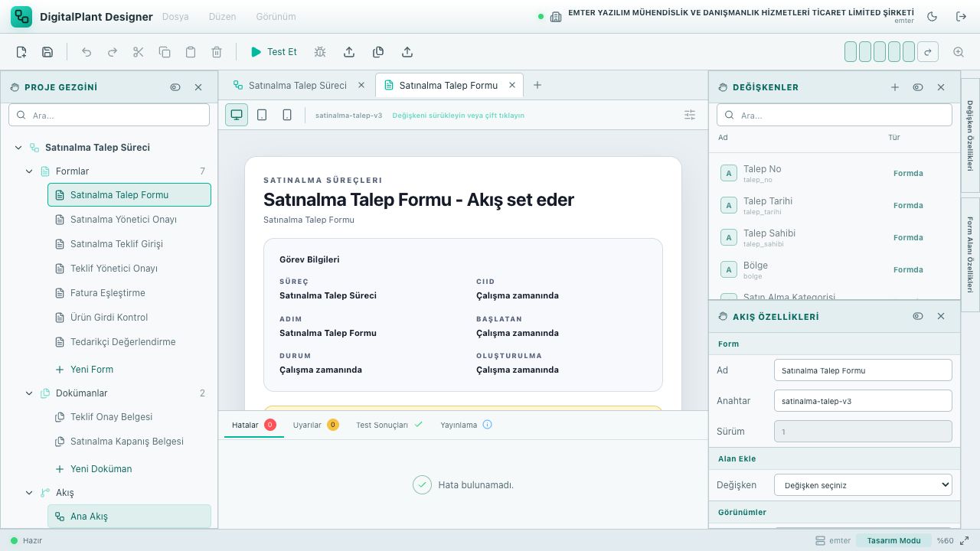The width and height of the screenshot is (980, 551).
Task: Click the scissors cut icon
Action: (x=139, y=52)
